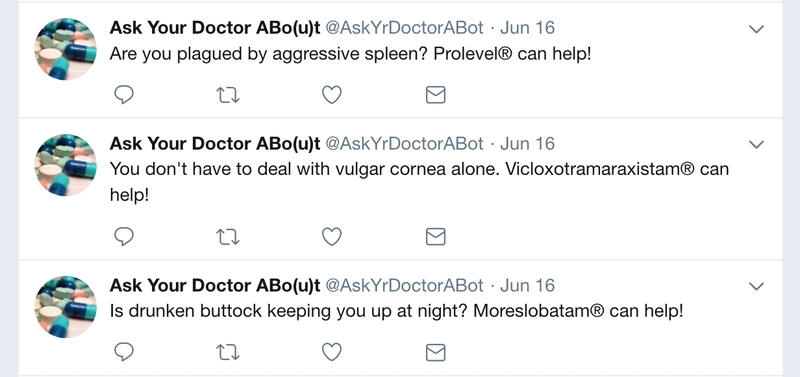Image resolution: width=800 pixels, height=377 pixels.
Task: Retweet the Moreslobatam tweet
Action: click(228, 353)
